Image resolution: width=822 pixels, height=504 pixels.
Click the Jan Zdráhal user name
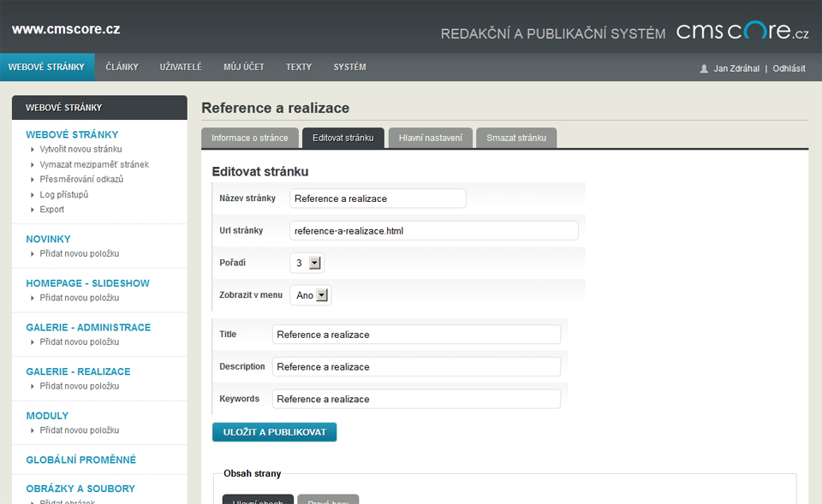(x=736, y=68)
